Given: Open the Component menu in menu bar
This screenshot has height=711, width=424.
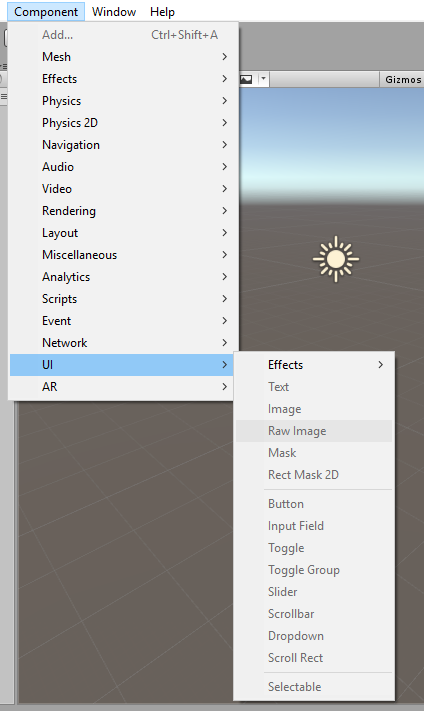Looking at the screenshot, I should point(46,11).
